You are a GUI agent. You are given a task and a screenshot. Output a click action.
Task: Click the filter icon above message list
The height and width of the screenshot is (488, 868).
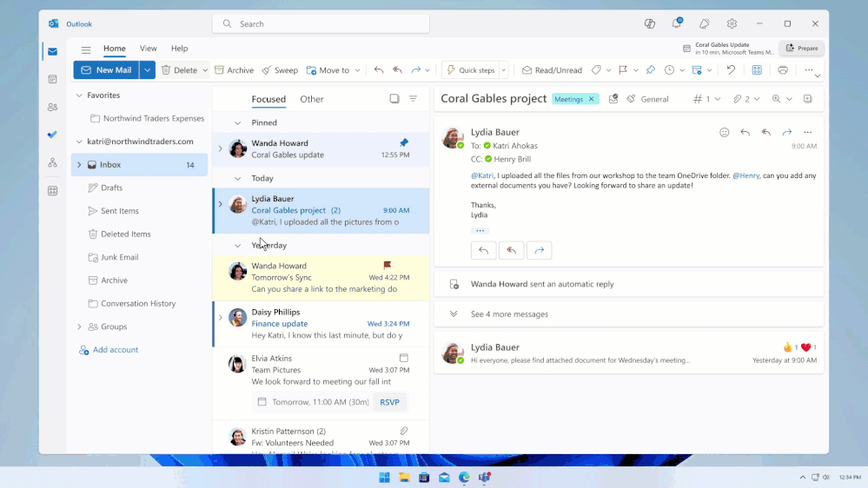(413, 98)
